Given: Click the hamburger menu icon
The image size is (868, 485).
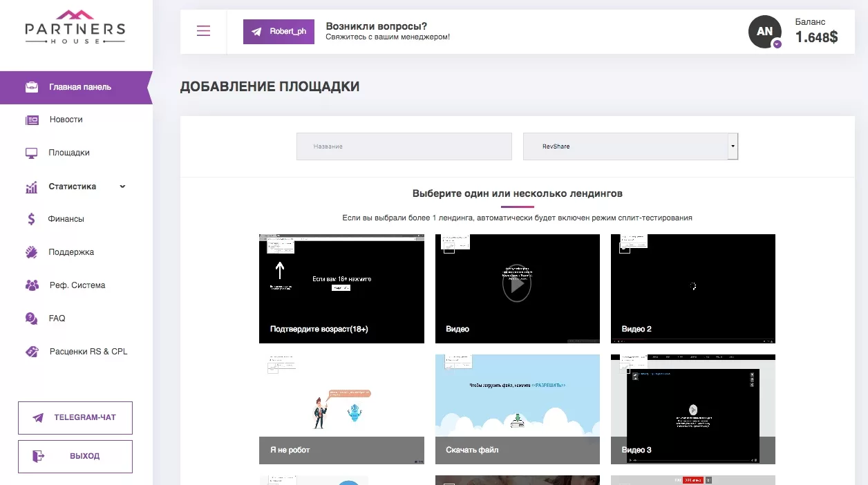Looking at the screenshot, I should 203,31.
